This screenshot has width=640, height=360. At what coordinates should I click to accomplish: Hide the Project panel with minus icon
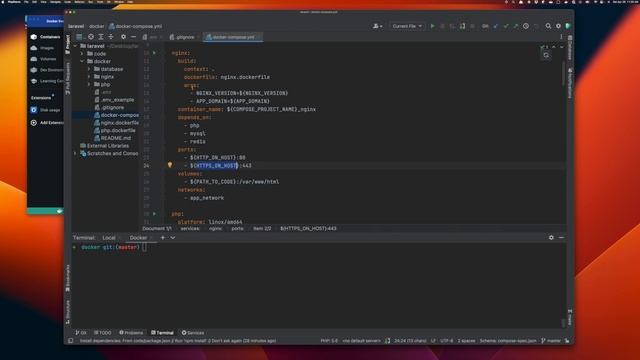click(133, 37)
